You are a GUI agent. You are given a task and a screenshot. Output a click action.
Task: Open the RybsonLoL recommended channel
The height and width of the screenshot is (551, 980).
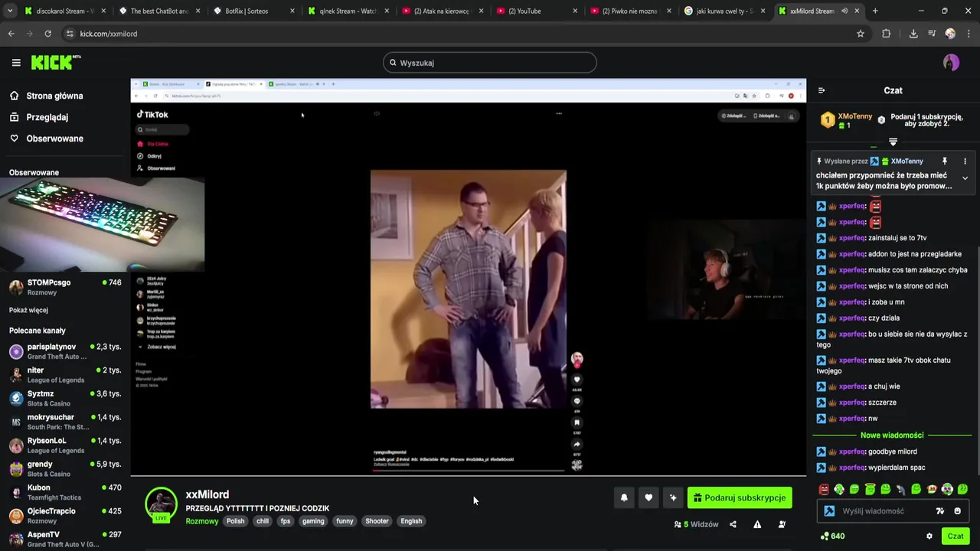(x=65, y=445)
